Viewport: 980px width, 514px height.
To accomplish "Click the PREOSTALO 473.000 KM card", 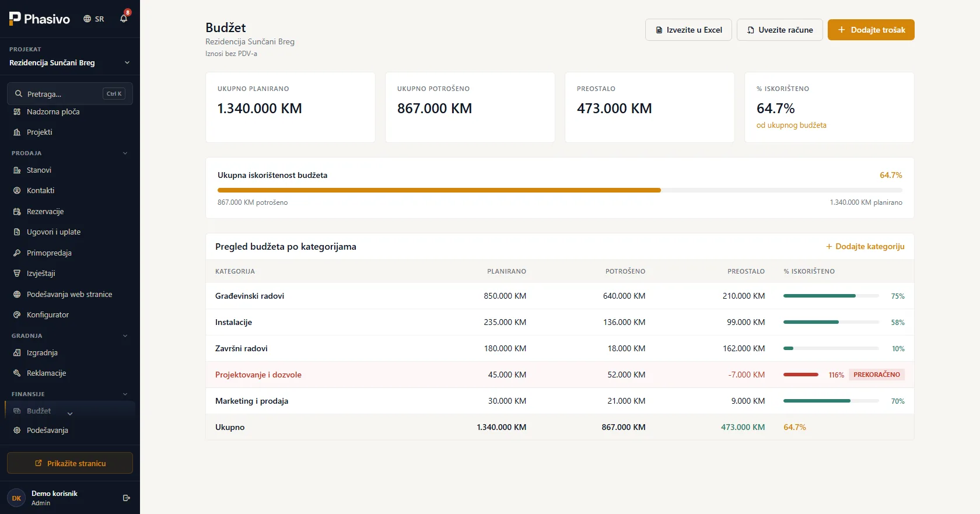I will click(650, 107).
